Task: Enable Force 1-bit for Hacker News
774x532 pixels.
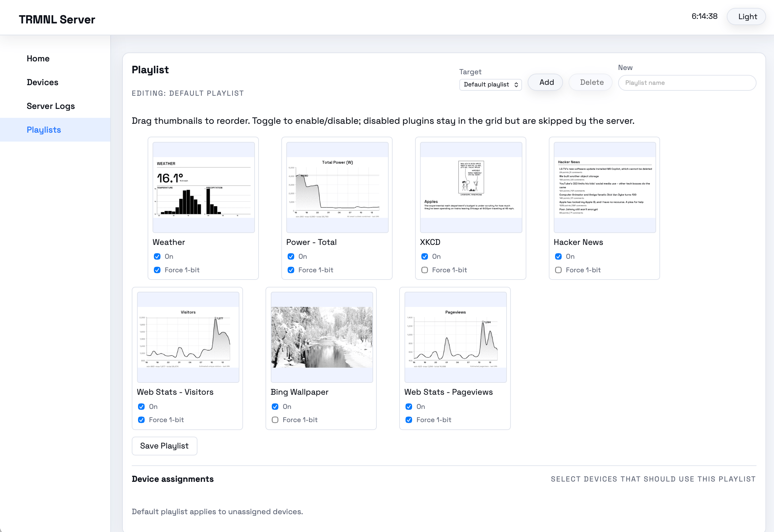Action: tap(558, 270)
